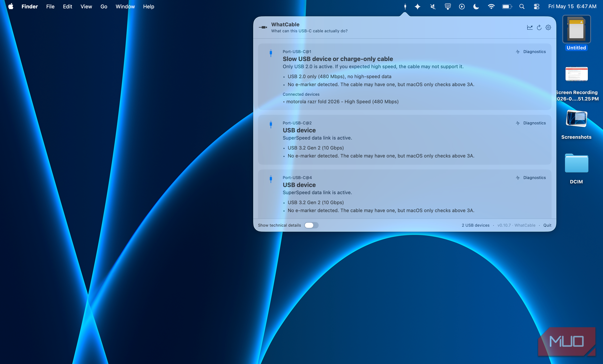Open the Wi-Fi menu

click(x=491, y=7)
